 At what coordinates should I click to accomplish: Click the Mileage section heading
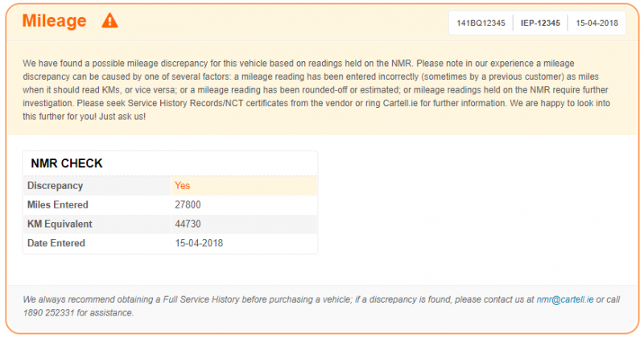click(x=54, y=21)
